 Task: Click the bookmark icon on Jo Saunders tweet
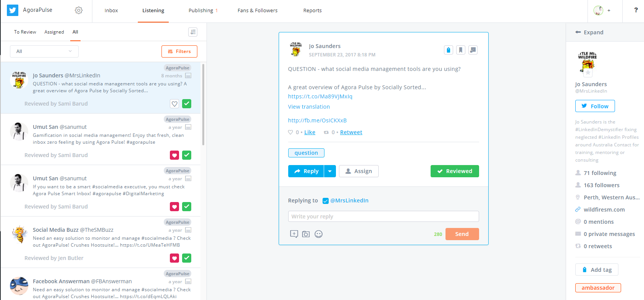[461, 50]
